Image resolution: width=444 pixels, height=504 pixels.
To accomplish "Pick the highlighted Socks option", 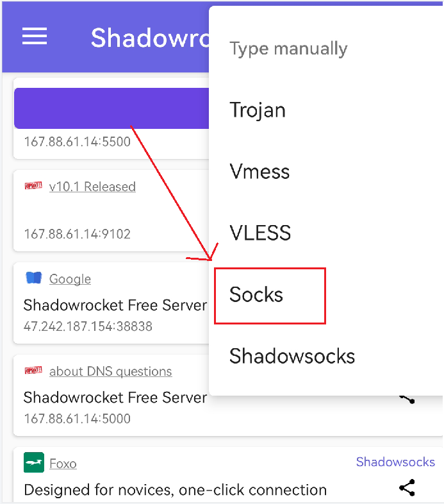I will point(270,296).
